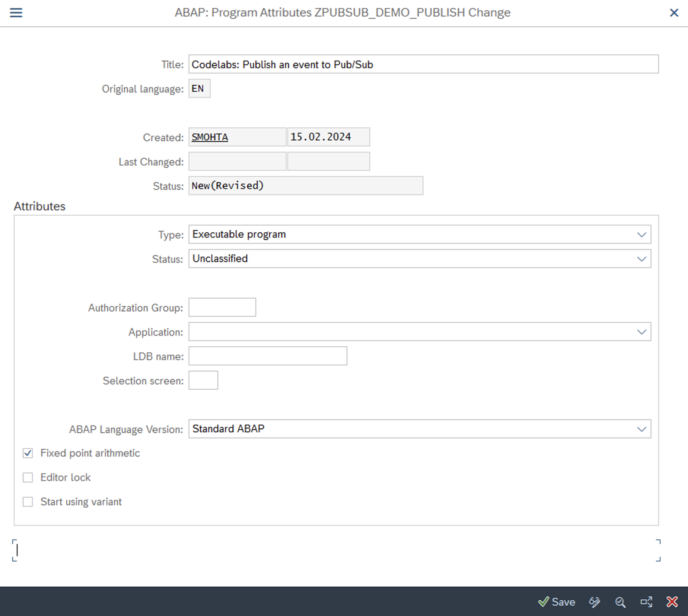Click the Display/Change glasses-pencil icon
688x616 pixels.
(594, 602)
